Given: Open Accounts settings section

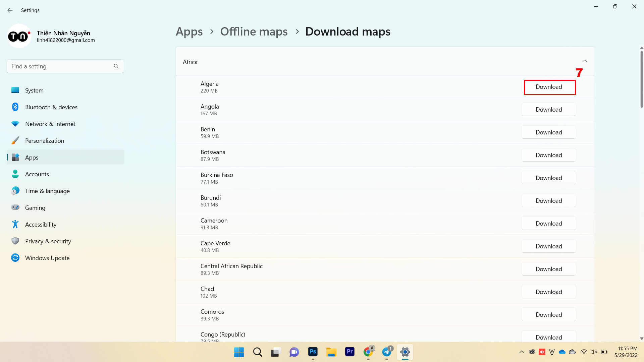Looking at the screenshot, I should pos(37,174).
